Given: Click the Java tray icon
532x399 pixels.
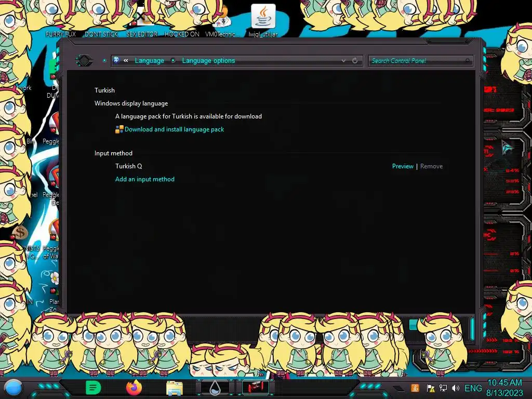Looking at the screenshot, I should point(415,388).
